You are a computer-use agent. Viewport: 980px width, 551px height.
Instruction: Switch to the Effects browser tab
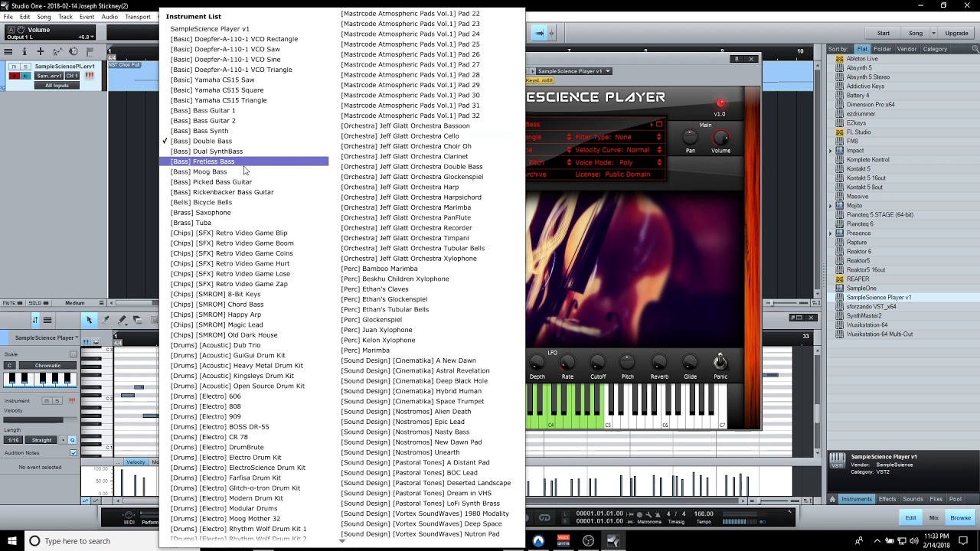887,499
